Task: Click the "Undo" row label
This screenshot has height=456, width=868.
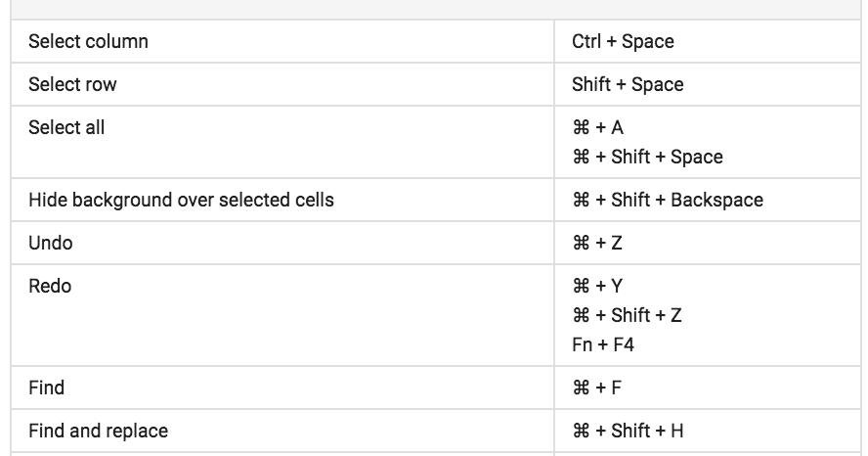Action: 51,243
